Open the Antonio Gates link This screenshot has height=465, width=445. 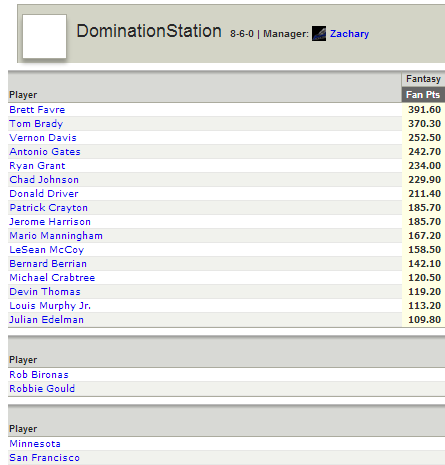pos(45,152)
